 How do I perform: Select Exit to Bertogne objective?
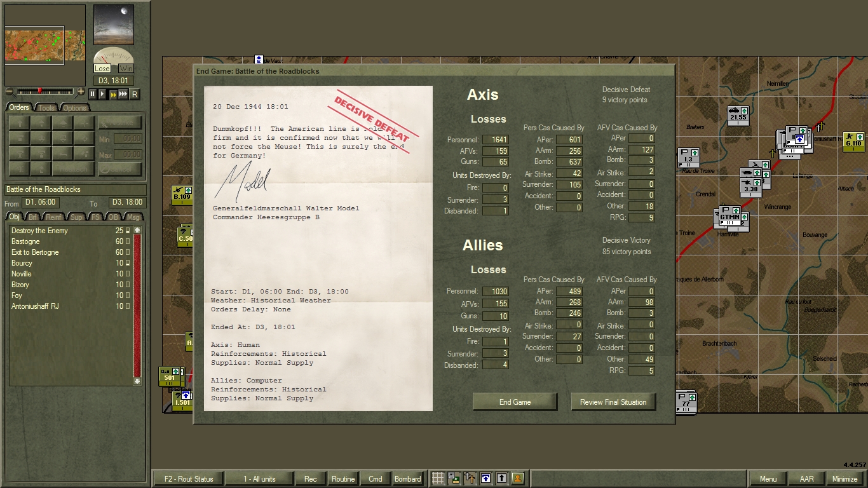tap(70, 252)
